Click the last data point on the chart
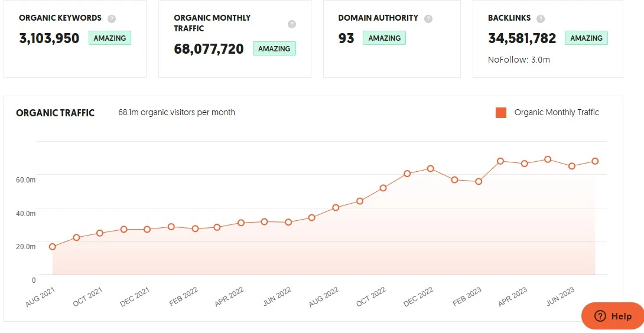The height and width of the screenshot is (333, 644). tap(595, 161)
